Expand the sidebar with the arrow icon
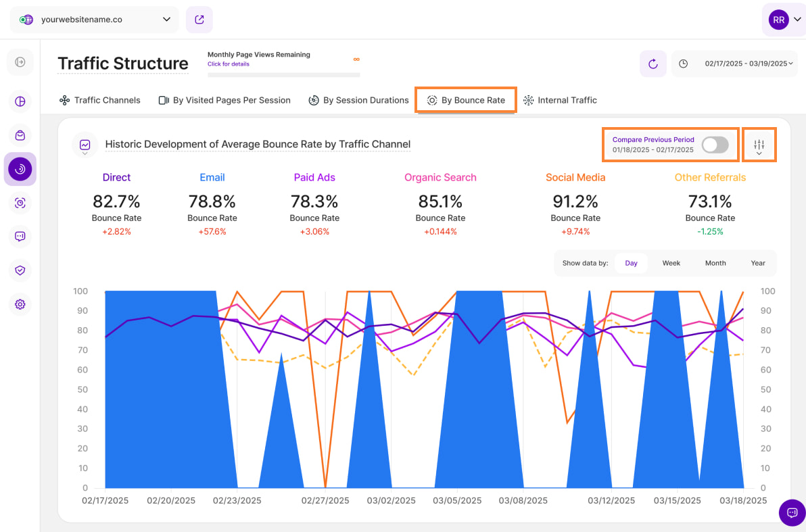The height and width of the screenshot is (532, 806). [20, 62]
